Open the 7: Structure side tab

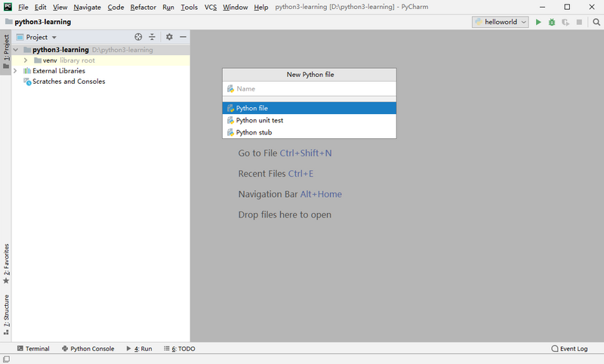6,314
